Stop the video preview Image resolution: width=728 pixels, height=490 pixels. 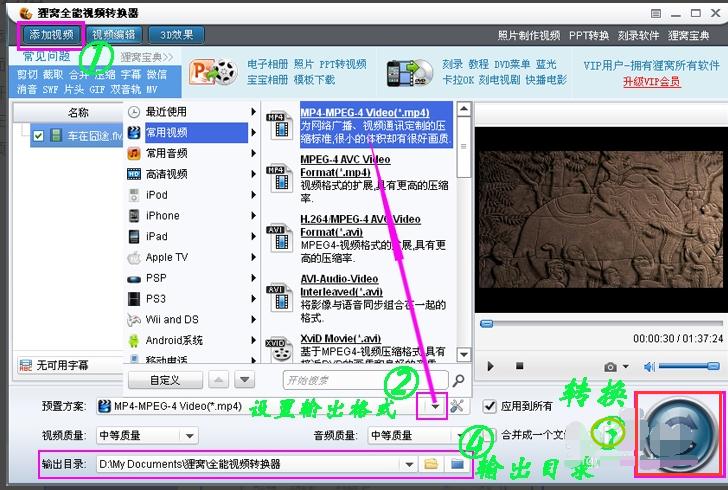pyautogui.click(x=520, y=366)
